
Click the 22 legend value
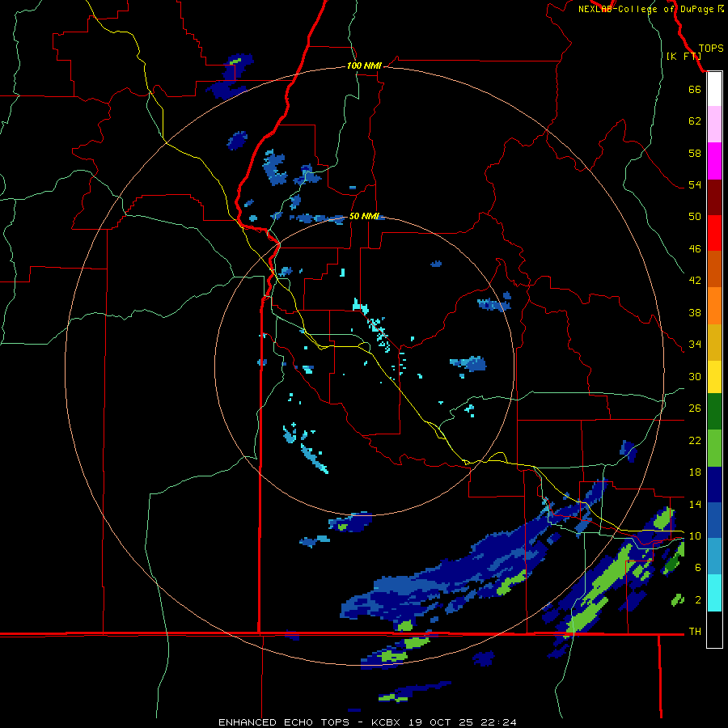[x=695, y=440]
